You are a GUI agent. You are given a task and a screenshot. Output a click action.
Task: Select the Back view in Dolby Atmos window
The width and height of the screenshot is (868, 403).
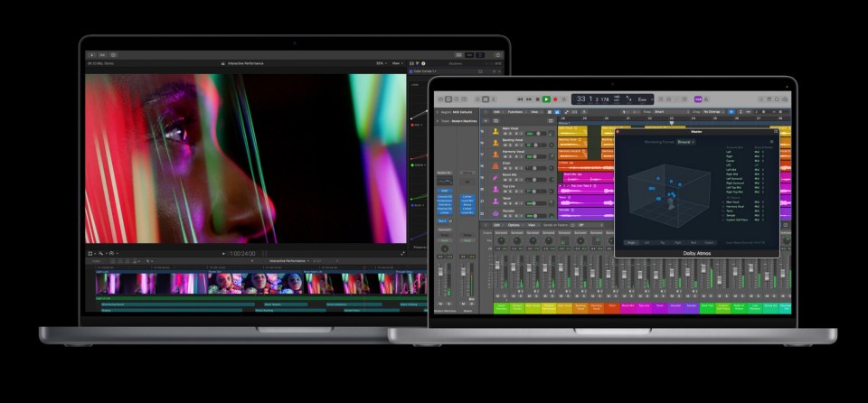(693, 242)
